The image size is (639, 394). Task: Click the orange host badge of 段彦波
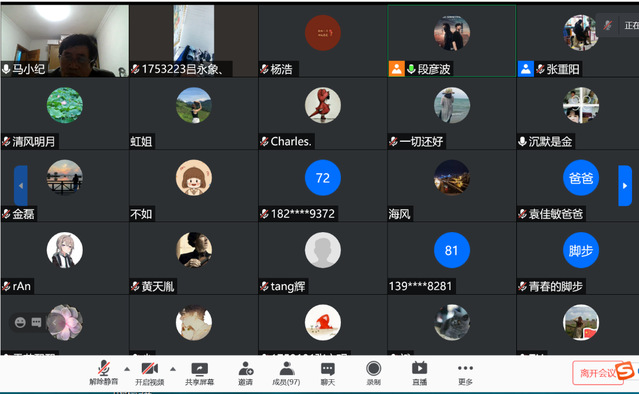397,69
